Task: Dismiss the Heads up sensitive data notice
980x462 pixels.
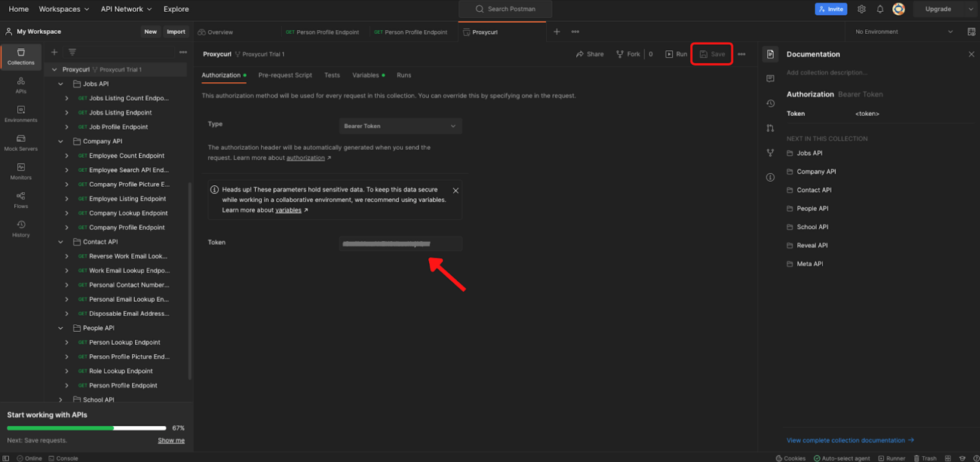Action: (x=456, y=191)
